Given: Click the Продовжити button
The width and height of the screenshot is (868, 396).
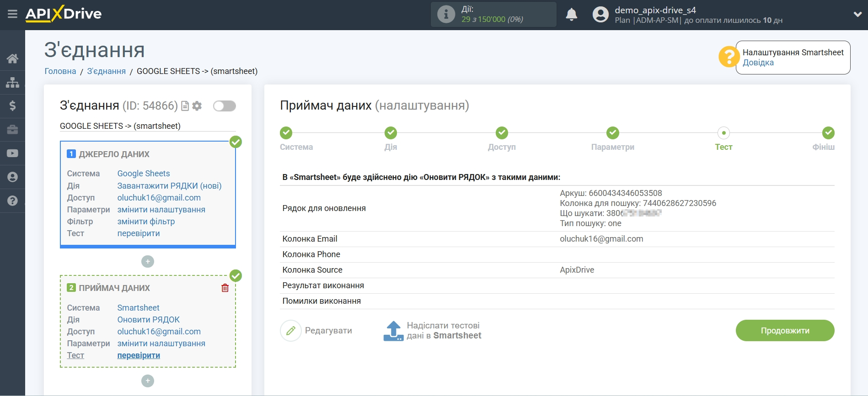Looking at the screenshot, I should click(785, 331).
